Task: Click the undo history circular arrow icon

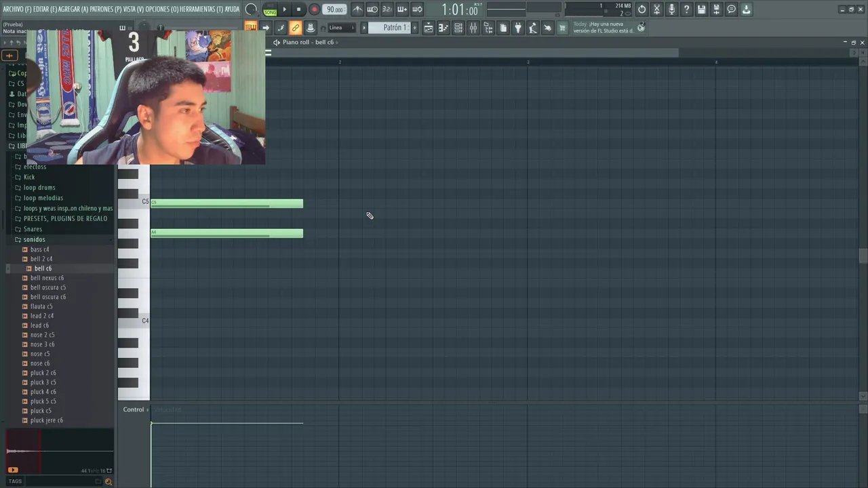Action: pos(642,9)
